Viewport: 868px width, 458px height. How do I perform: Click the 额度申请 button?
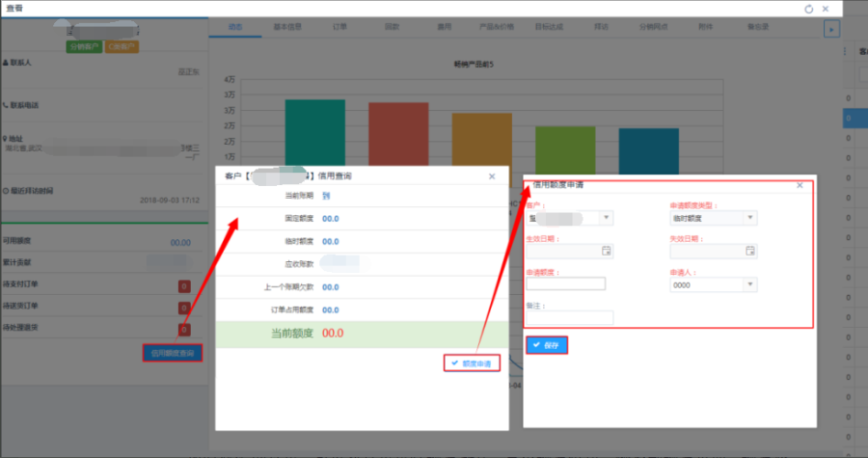(472, 364)
